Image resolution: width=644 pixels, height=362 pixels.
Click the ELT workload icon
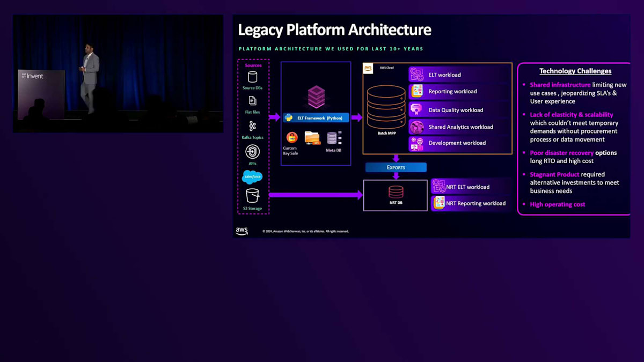click(x=417, y=75)
